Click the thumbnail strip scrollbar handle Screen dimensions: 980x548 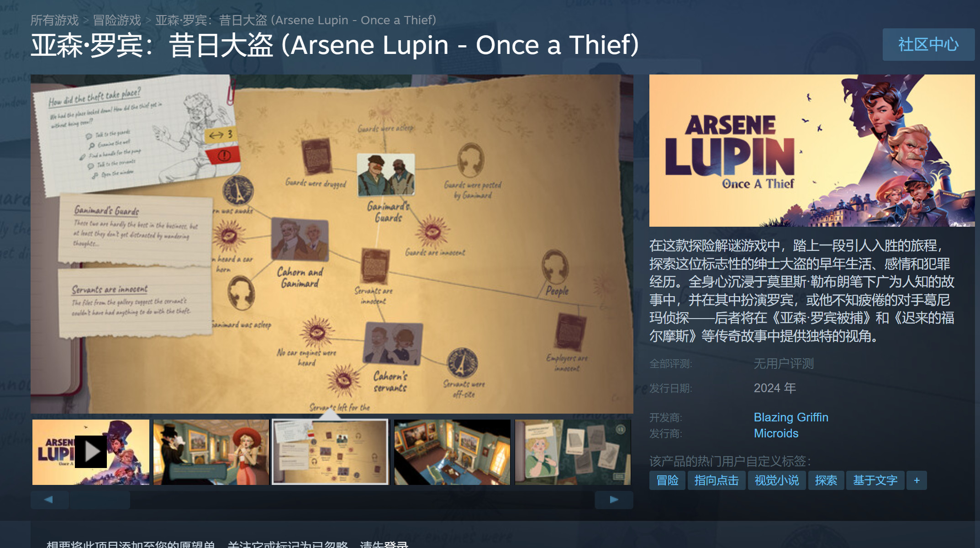point(100,500)
